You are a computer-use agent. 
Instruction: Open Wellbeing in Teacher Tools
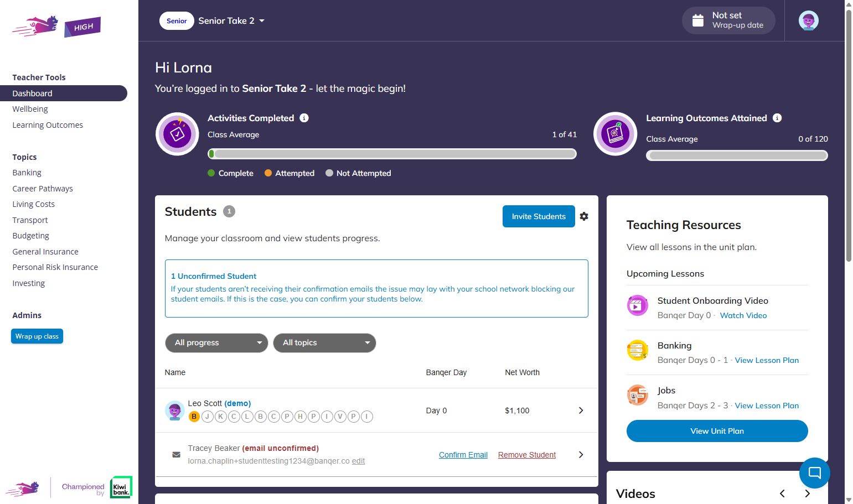pos(30,109)
